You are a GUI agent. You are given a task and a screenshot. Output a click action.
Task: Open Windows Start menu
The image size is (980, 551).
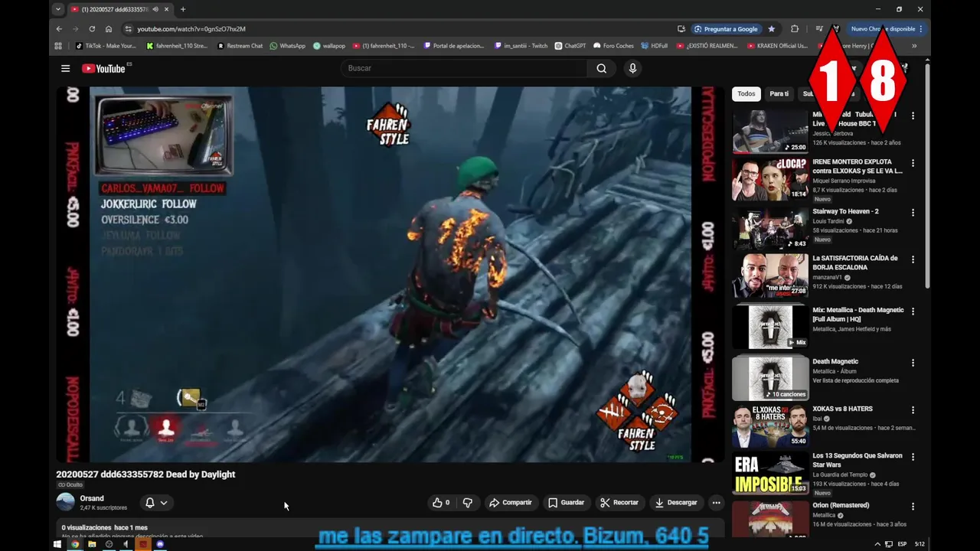[x=57, y=544]
